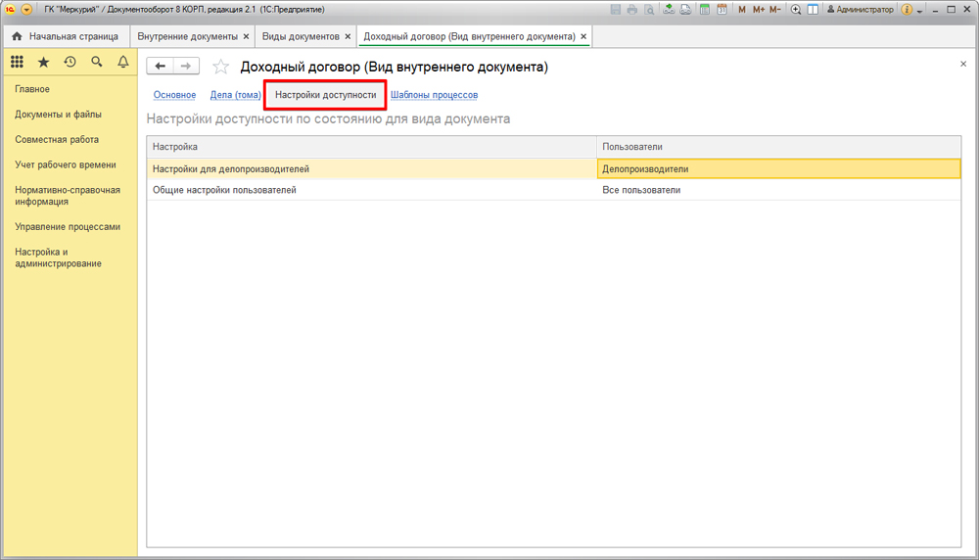Open the Основное link
Screen dimensions: 979x560
174,95
